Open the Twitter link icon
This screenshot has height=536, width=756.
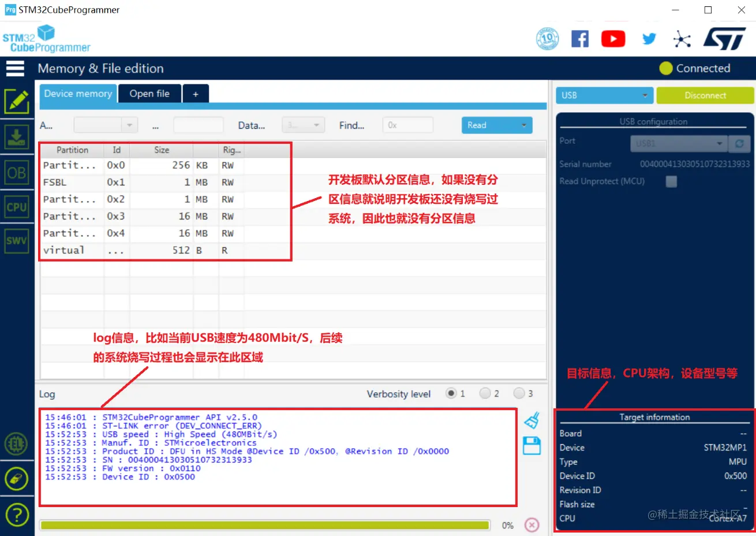click(x=649, y=39)
